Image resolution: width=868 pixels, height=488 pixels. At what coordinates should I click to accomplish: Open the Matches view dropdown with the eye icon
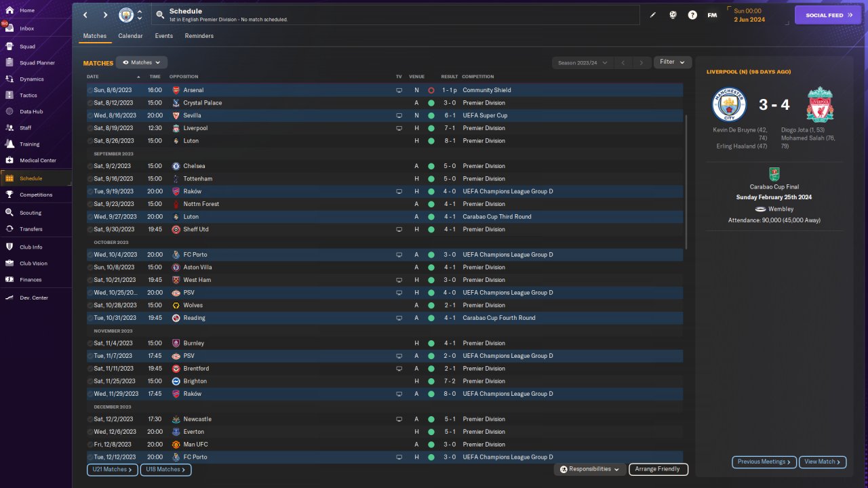(x=142, y=62)
